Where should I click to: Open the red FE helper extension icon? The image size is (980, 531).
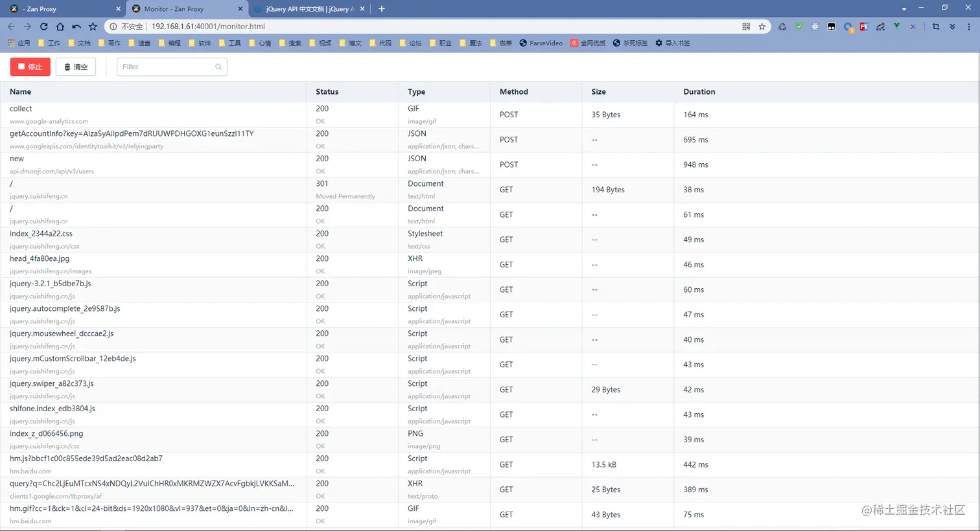pos(864,27)
